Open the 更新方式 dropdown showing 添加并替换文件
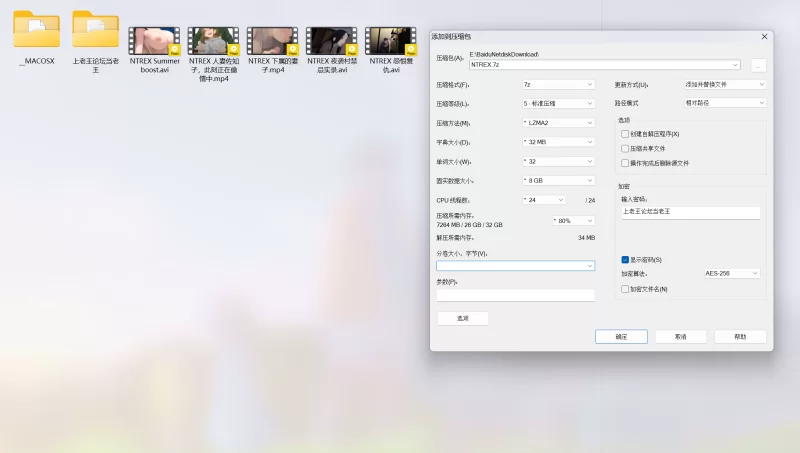Image resolution: width=800 pixels, height=453 pixels. tap(725, 84)
